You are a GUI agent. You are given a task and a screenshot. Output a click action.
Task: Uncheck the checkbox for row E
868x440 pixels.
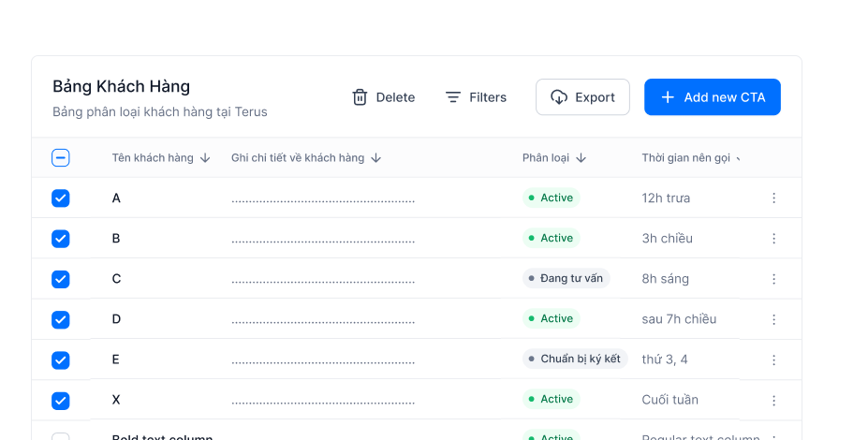click(61, 359)
